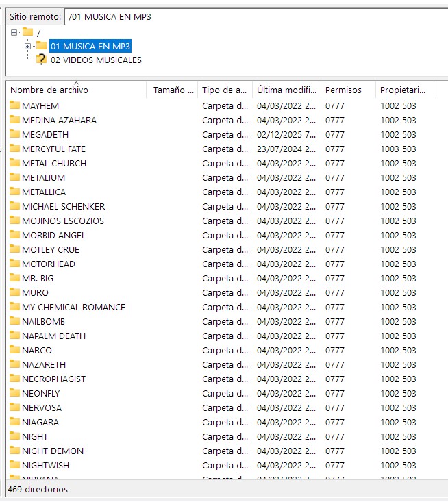Click the MEGADETH folder icon
This screenshot has width=448, height=502.
coord(15,134)
